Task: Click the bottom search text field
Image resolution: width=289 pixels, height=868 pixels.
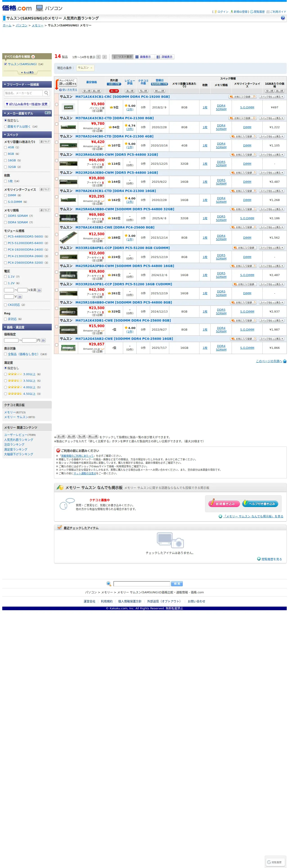Action: coord(142,584)
